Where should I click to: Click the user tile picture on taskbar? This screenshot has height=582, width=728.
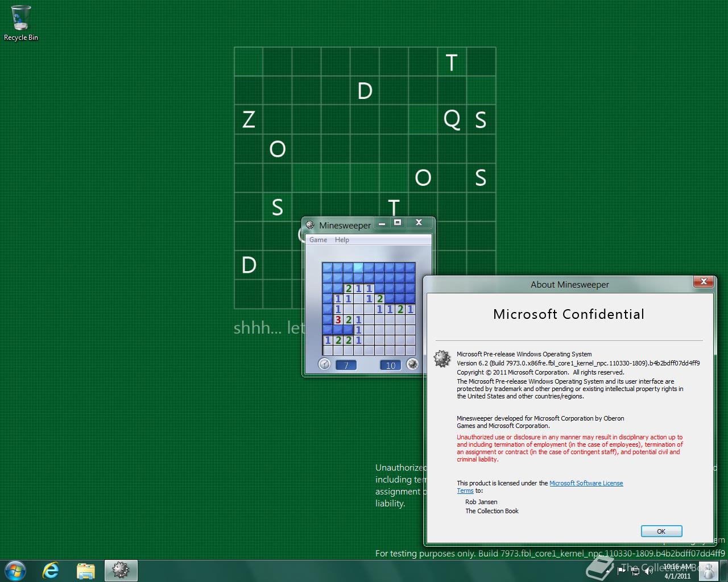(x=708, y=571)
